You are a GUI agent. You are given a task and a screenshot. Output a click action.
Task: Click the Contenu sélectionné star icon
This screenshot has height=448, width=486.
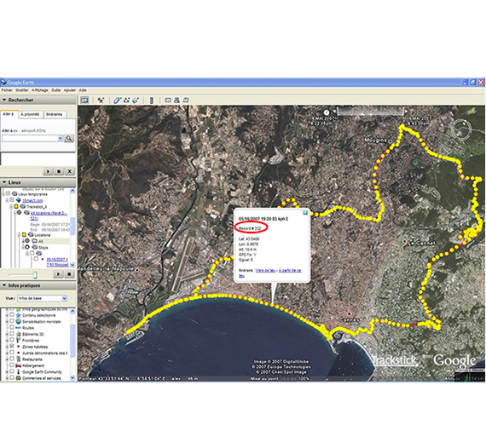pyautogui.click(x=18, y=315)
